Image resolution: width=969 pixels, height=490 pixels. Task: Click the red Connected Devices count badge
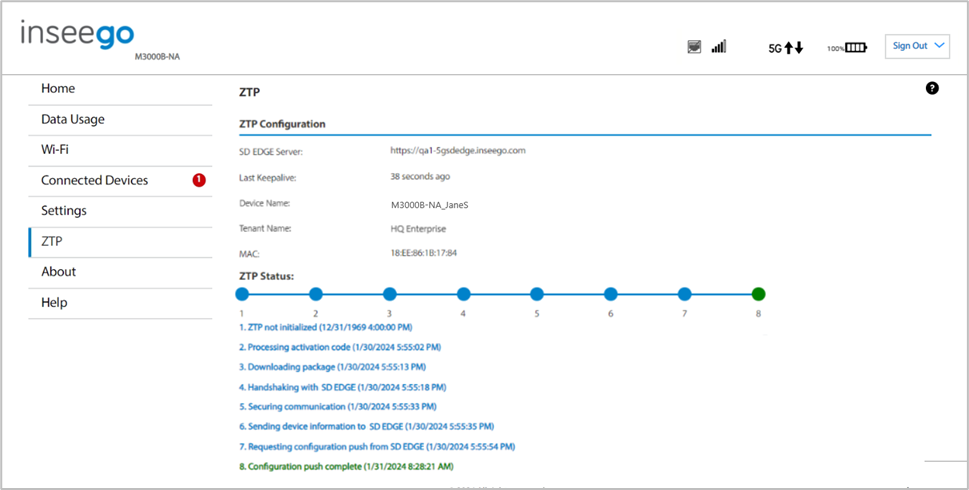click(199, 180)
